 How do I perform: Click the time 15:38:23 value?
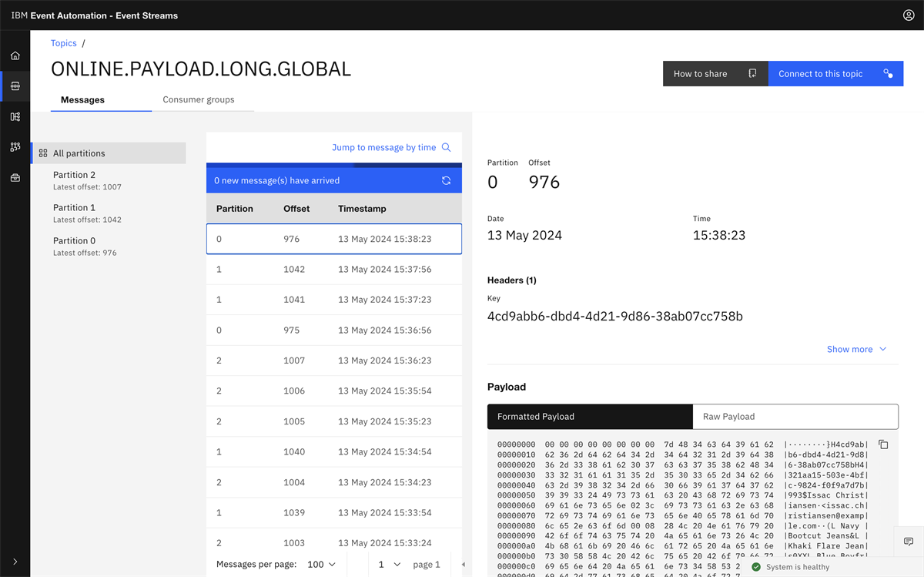[719, 235]
